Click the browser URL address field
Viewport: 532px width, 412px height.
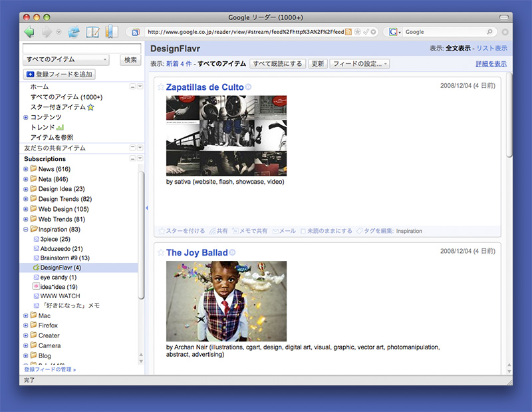point(246,32)
